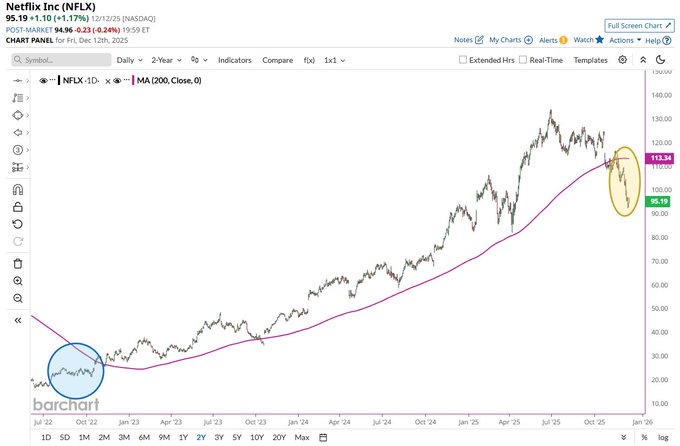The image size is (680, 446).
Task: Open the Full Screen Chart button
Action: click(x=639, y=26)
